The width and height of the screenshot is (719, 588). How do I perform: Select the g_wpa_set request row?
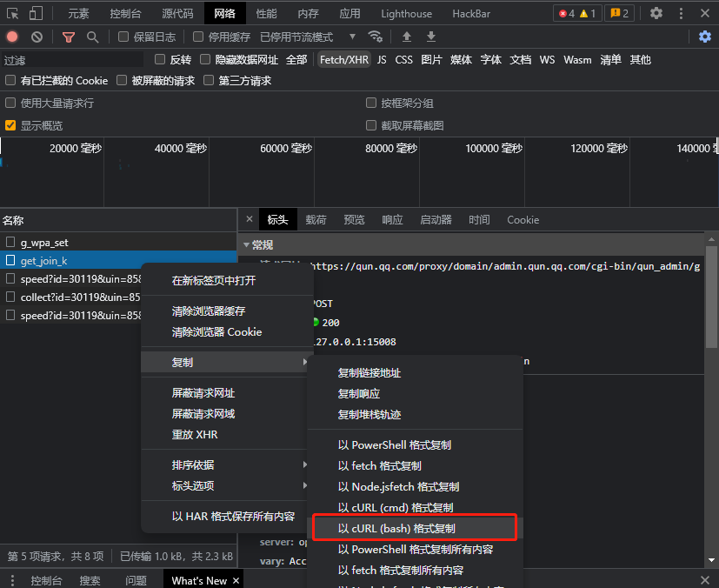point(118,242)
